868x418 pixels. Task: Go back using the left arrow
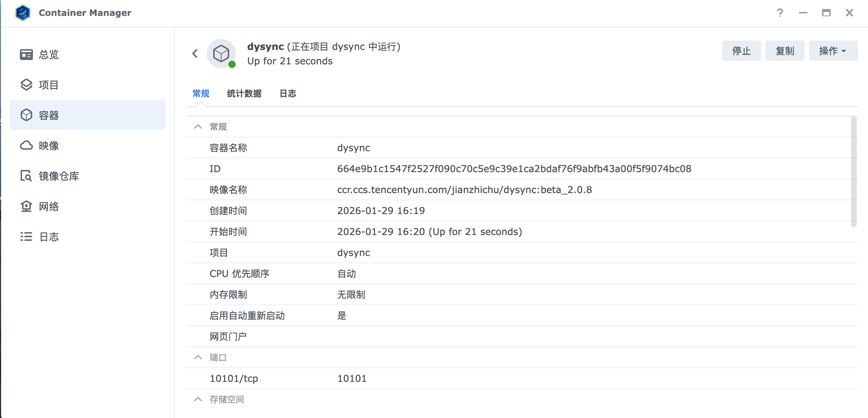point(195,54)
